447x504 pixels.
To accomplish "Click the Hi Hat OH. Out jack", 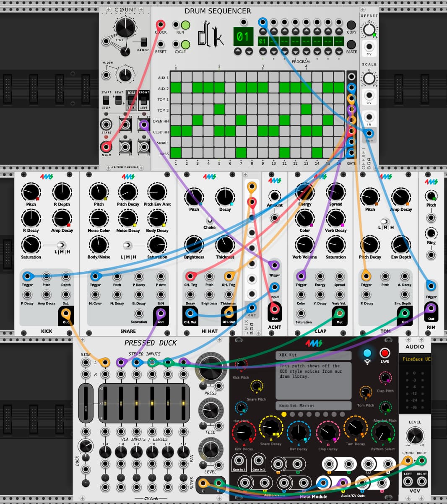I will click(229, 313).
